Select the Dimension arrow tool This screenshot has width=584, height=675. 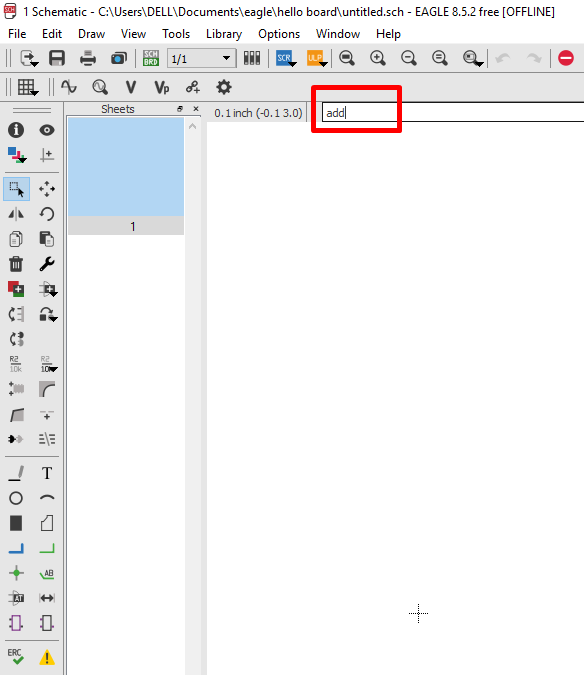[47, 598]
